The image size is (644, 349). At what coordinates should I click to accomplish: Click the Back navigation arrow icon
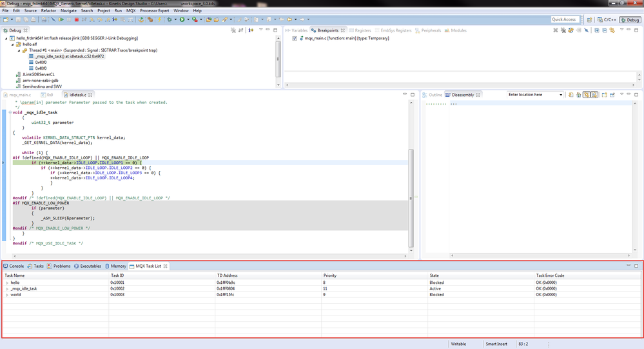[x=289, y=19]
